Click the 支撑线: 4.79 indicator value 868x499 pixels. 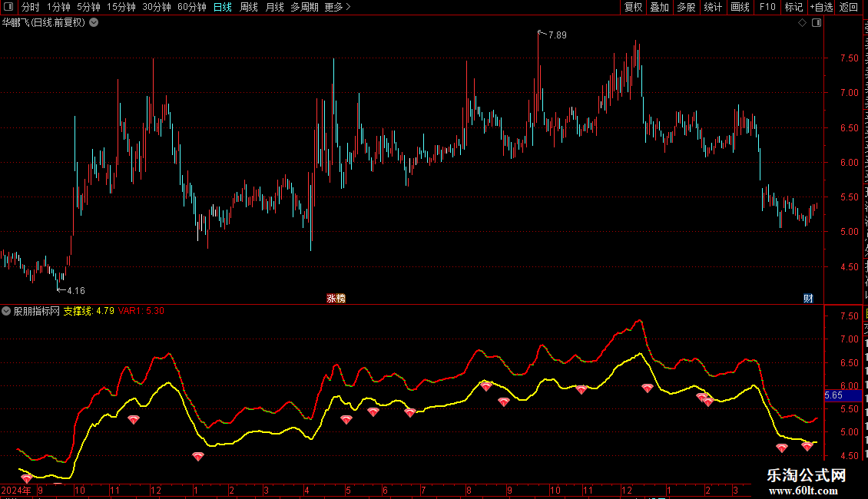point(88,311)
